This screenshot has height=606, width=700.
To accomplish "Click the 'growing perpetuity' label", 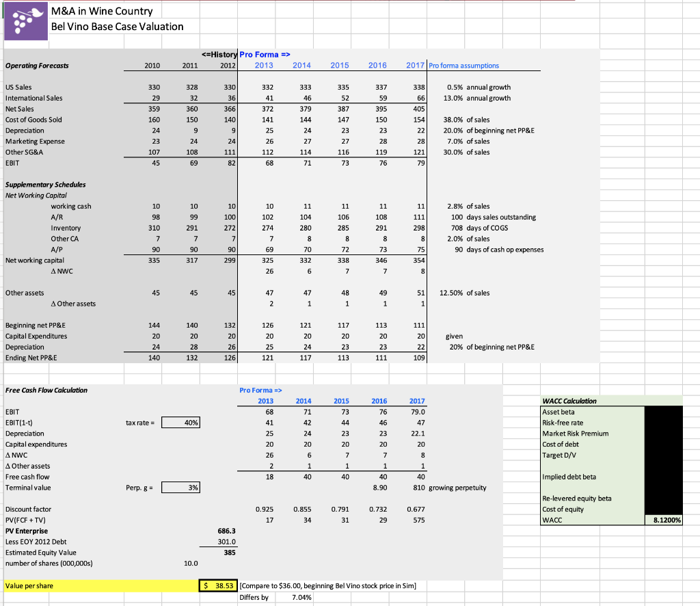I will pos(457,488).
